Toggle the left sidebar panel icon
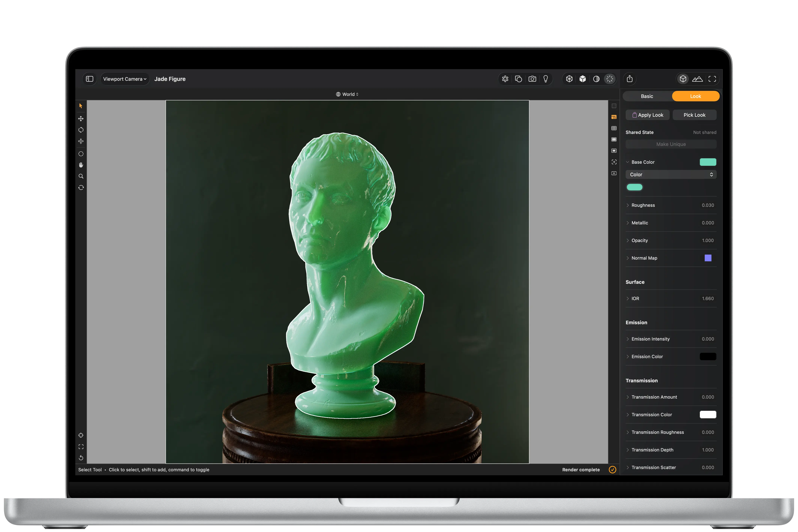 [x=90, y=79]
